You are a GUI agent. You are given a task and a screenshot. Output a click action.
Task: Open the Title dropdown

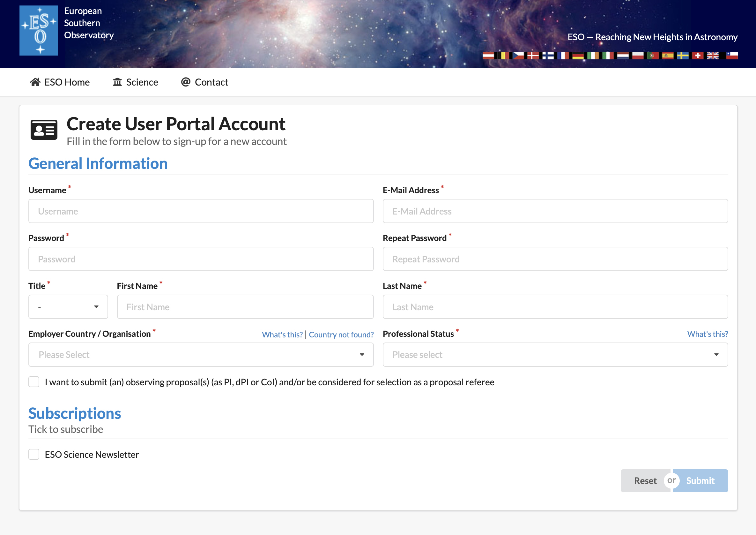[68, 307]
